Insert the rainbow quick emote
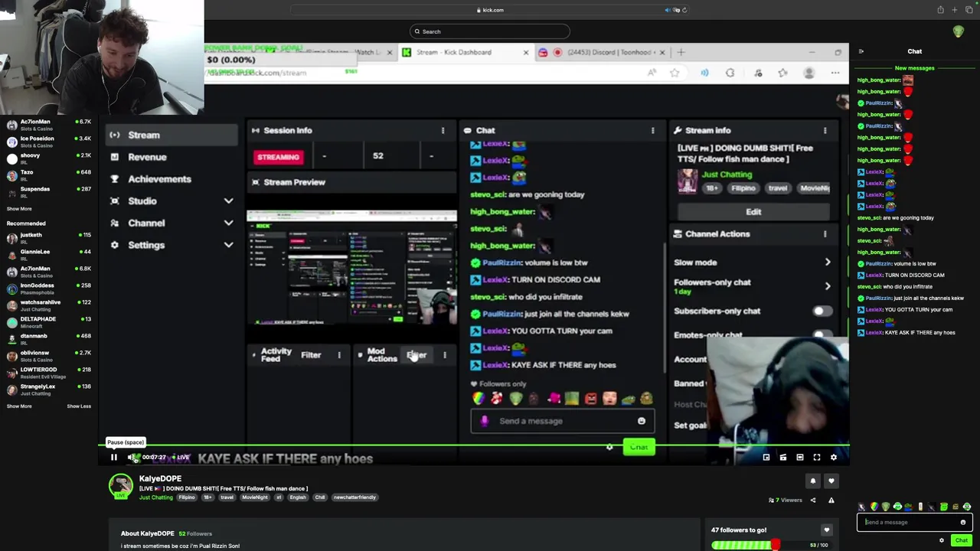Screen dimensions: 980x551 874,507
